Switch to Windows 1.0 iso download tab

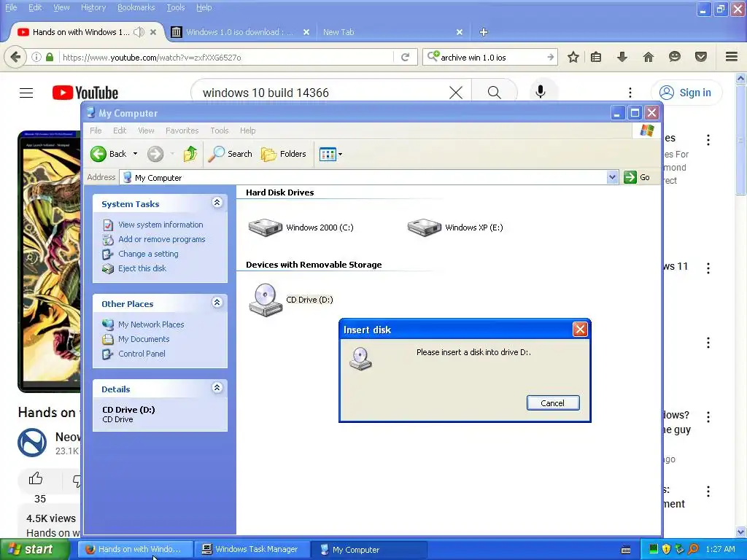[x=241, y=32]
